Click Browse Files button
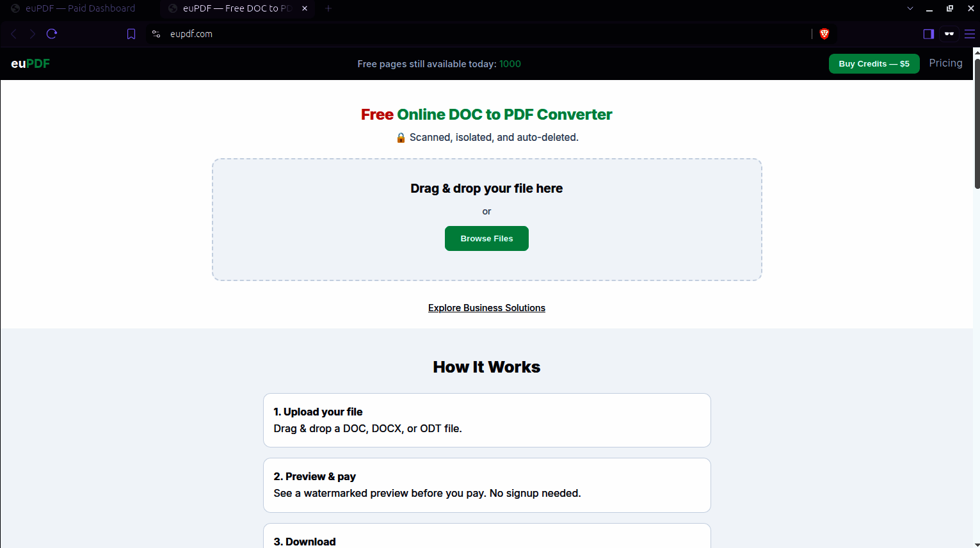This screenshot has height=548, width=980. pyautogui.click(x=486, y=238)
